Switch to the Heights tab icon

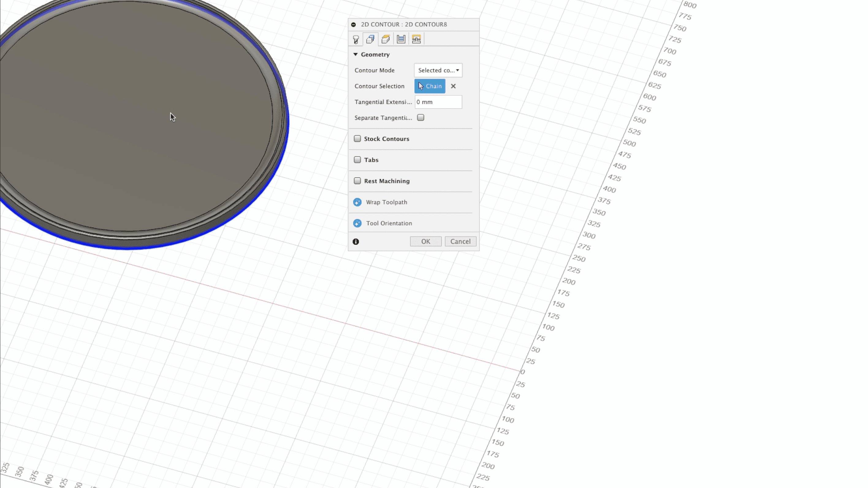click(386, 39)
